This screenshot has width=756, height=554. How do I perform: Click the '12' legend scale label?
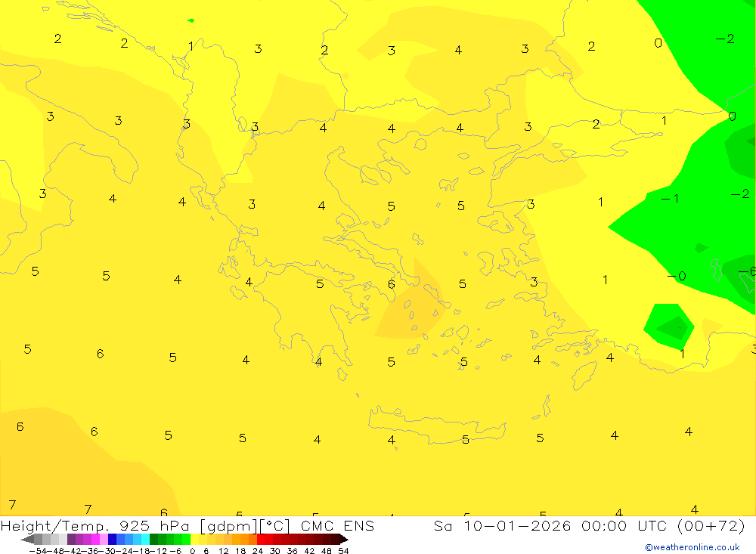click(223, 551)
